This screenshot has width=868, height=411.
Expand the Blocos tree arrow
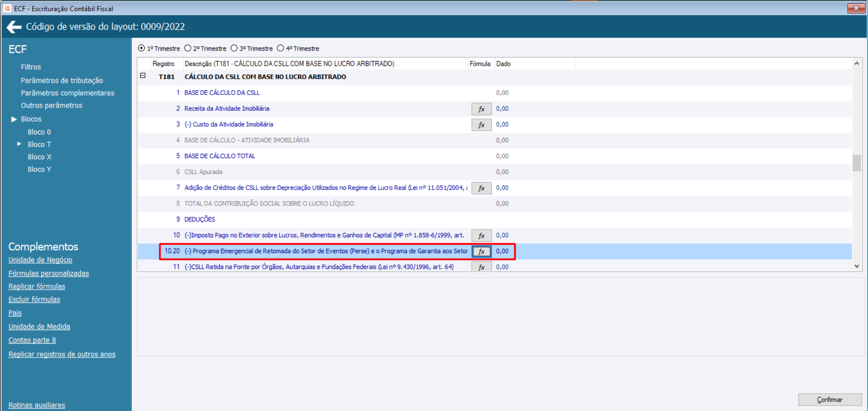tap(14, 119)
